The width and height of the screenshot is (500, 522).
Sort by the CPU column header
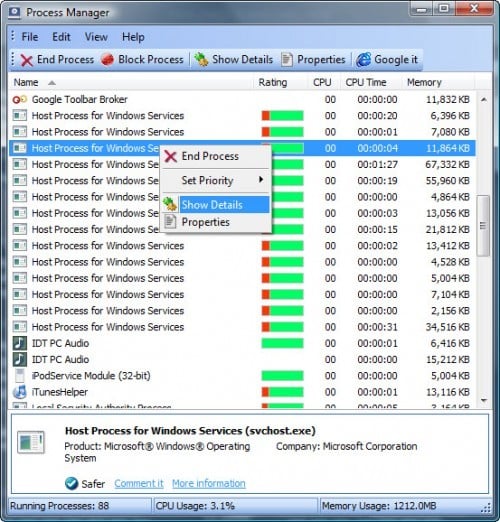(x=323, y=82)
